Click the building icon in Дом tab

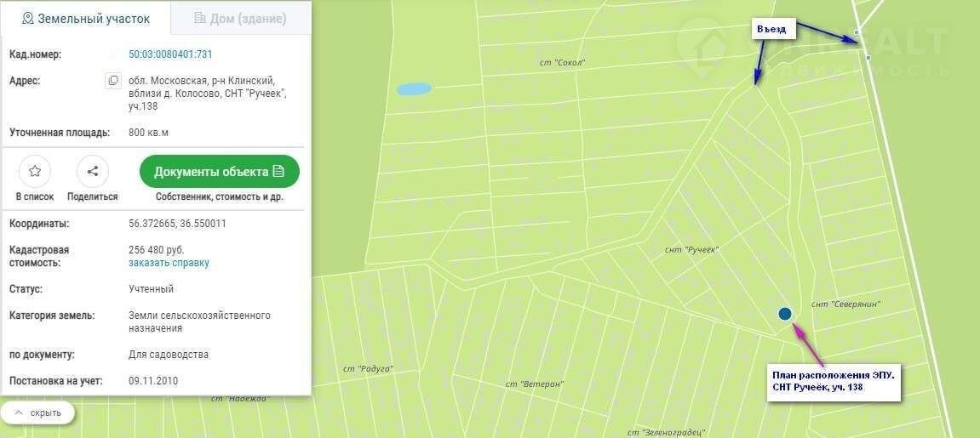[x=199, y=18]
